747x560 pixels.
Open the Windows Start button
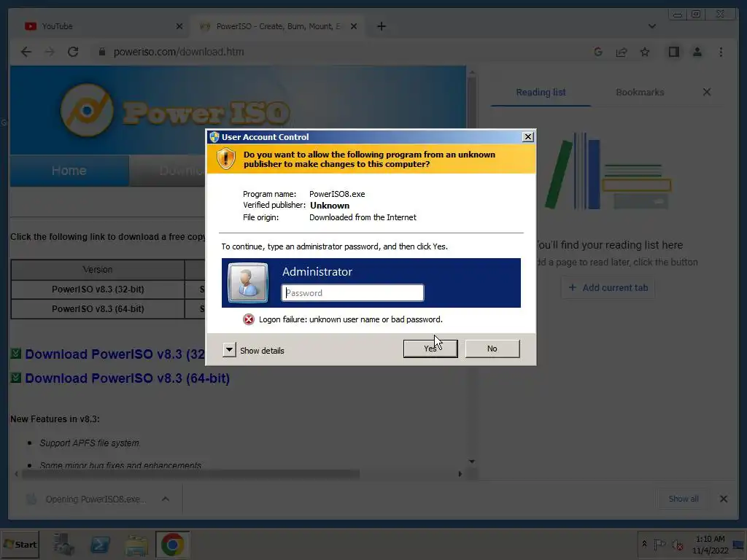coord(20,544)
